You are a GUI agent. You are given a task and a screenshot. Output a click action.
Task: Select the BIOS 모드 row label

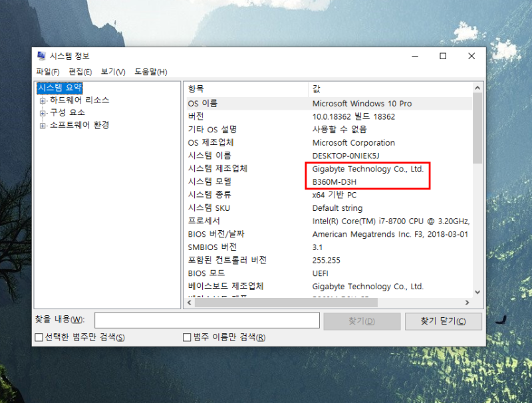click(x=206, y=273)
